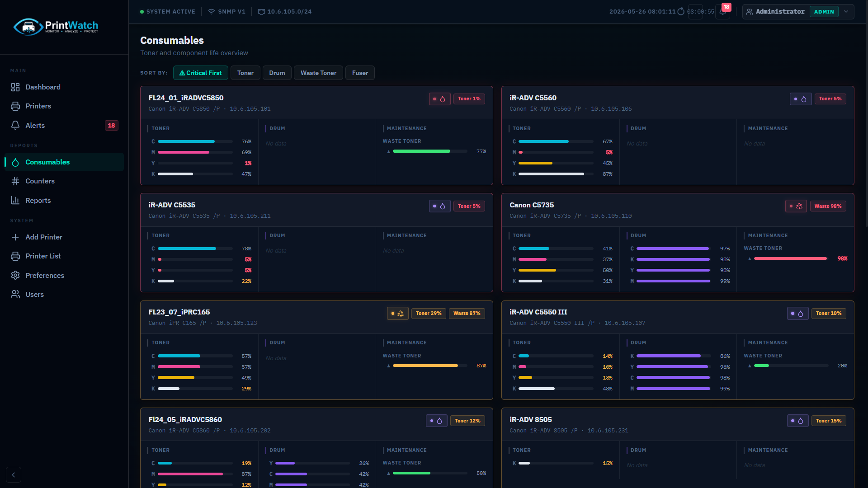Screen dimensions: 868x488
Task: Click toner droplet status icon on iR-ADV C5535 card
Action: point(439,206)
